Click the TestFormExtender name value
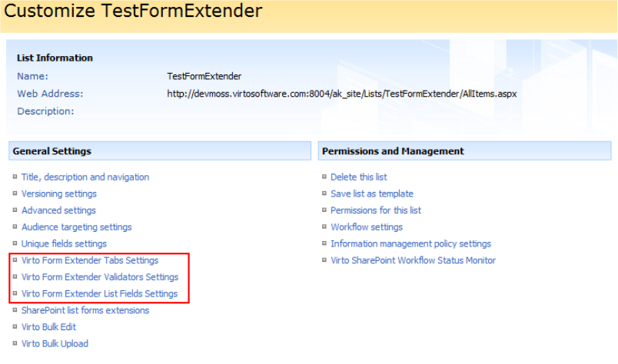Screen dimensions: 618x364 pyautogui.click(x=204, y=77)
